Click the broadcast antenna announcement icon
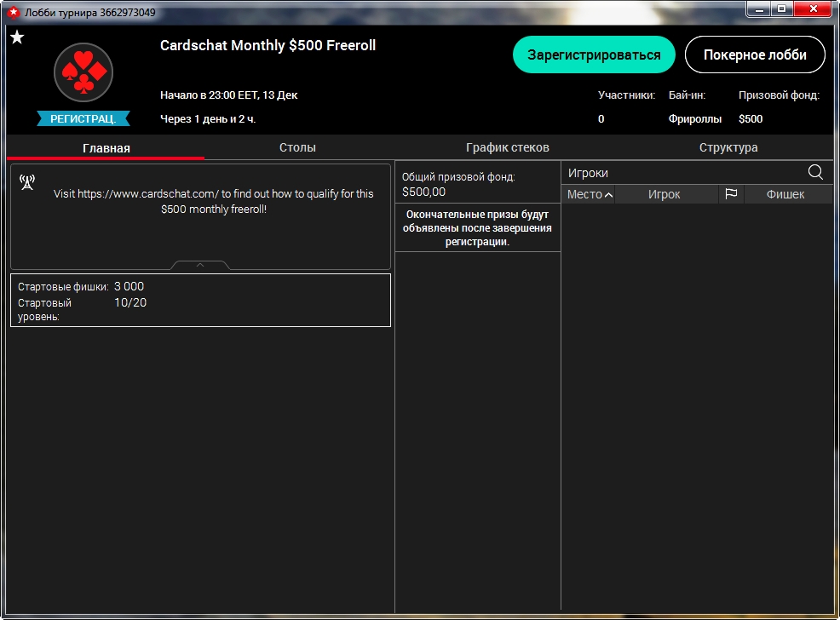This screenshot has height=620, width=840. tap(27, 182)
